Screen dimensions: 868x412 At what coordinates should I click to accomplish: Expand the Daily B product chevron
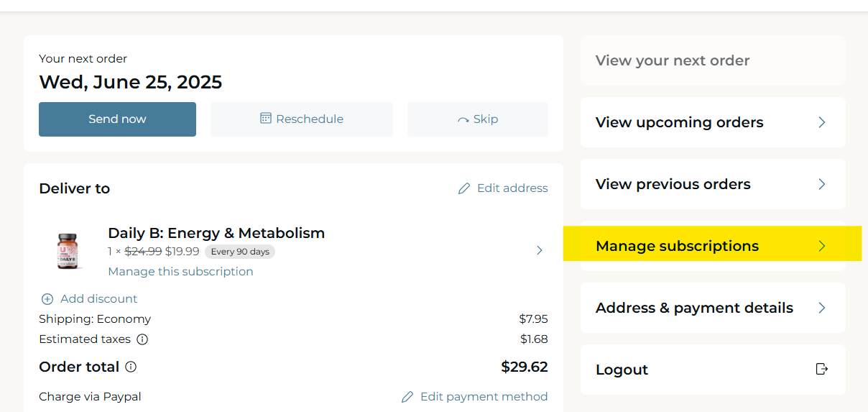[x=540, y=250]
